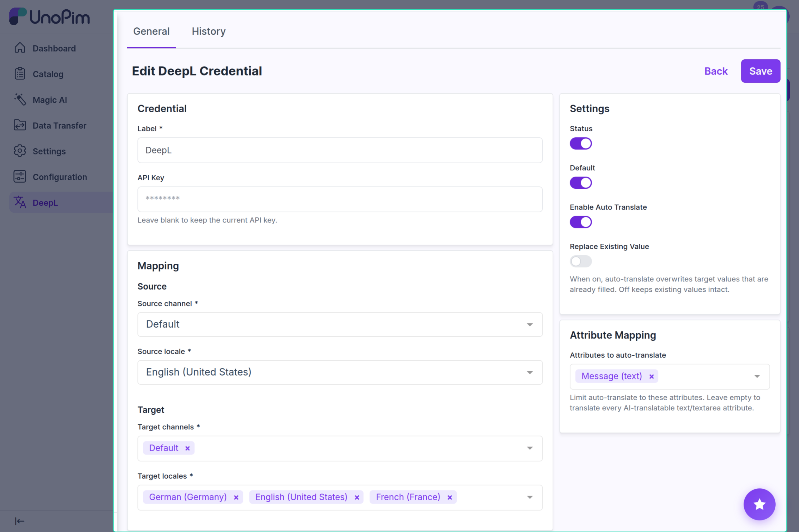The image size is (799, 532).
Task: Click the API key hint text
Action: click(x=207, y=220)
